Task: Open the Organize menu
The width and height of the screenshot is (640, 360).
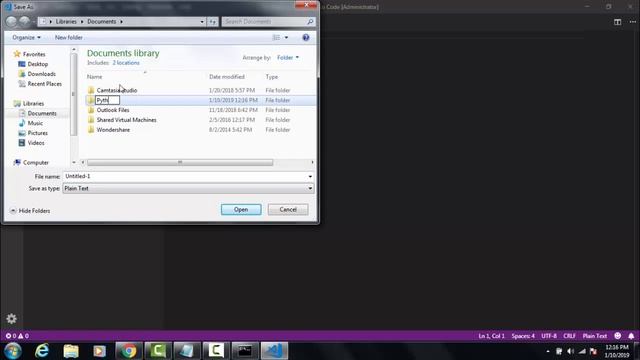Action: 27,38
